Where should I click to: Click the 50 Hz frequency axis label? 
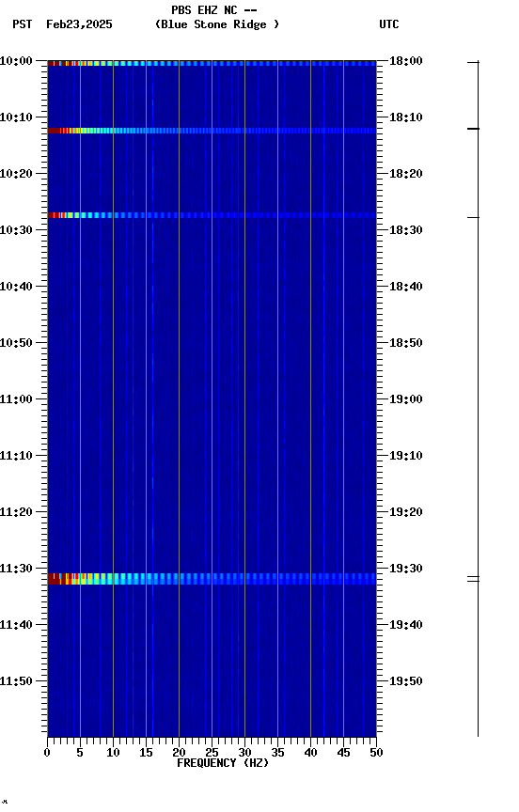tap(376, 753)
